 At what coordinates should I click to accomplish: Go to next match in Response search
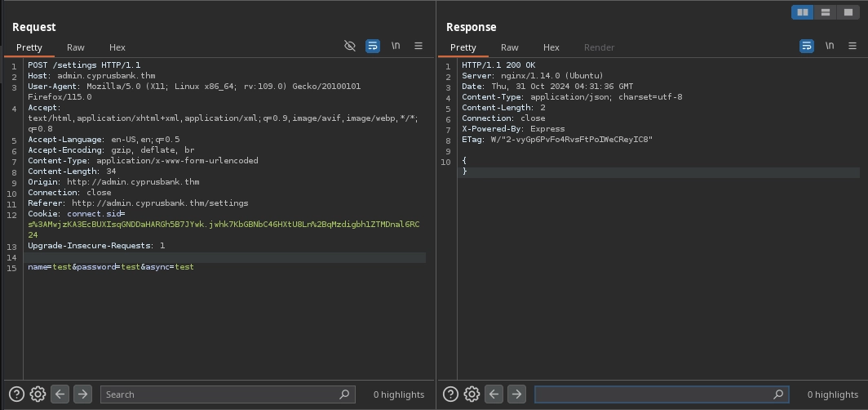(516, 394)
